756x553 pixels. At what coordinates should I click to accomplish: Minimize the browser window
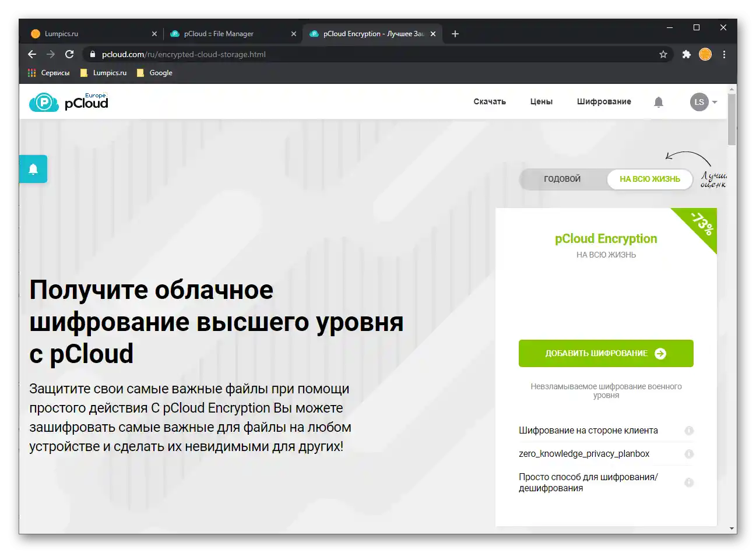tap(670, 27)
